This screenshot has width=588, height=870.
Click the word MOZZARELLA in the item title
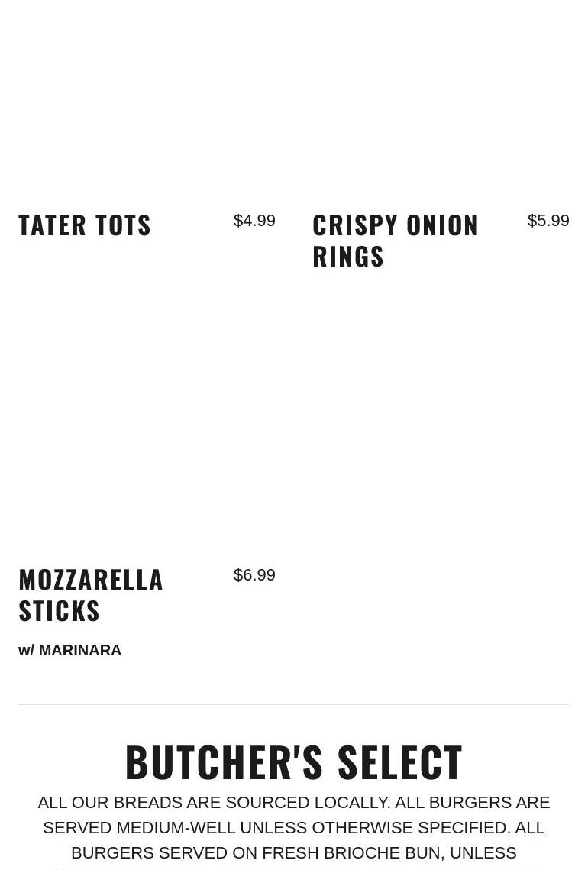(91, 579)
